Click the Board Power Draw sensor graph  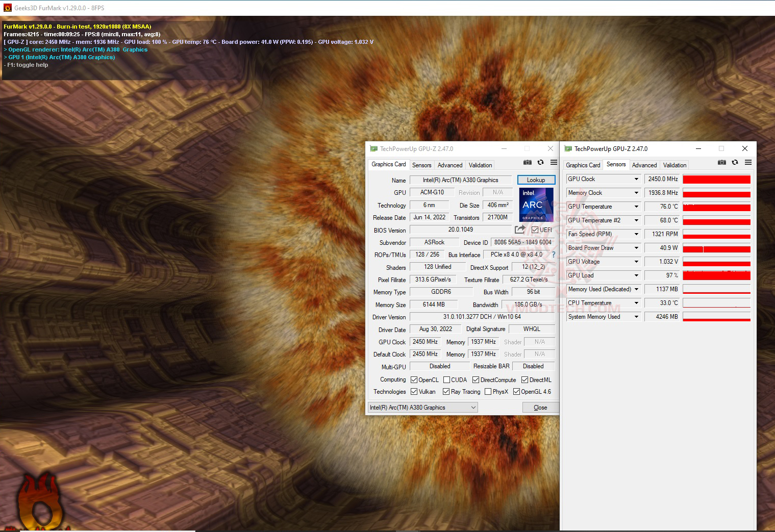click(x=717, y=248)
